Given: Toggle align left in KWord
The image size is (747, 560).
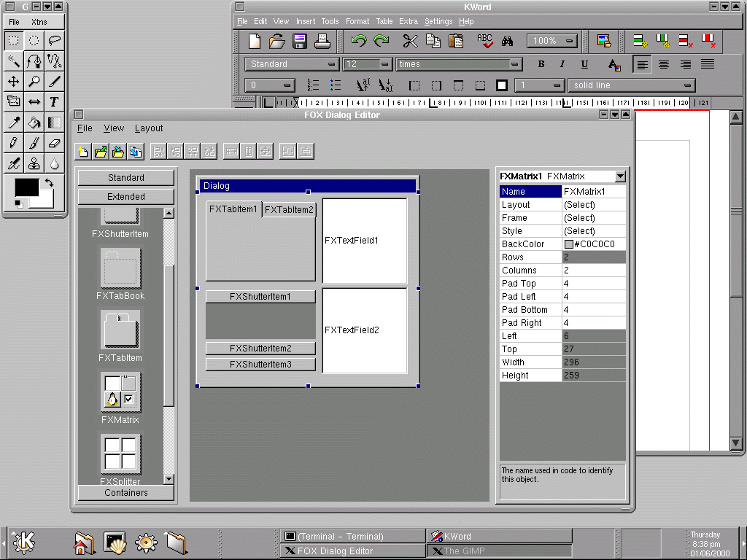Looking at the screenshot, I should click(x=642, y=64).
